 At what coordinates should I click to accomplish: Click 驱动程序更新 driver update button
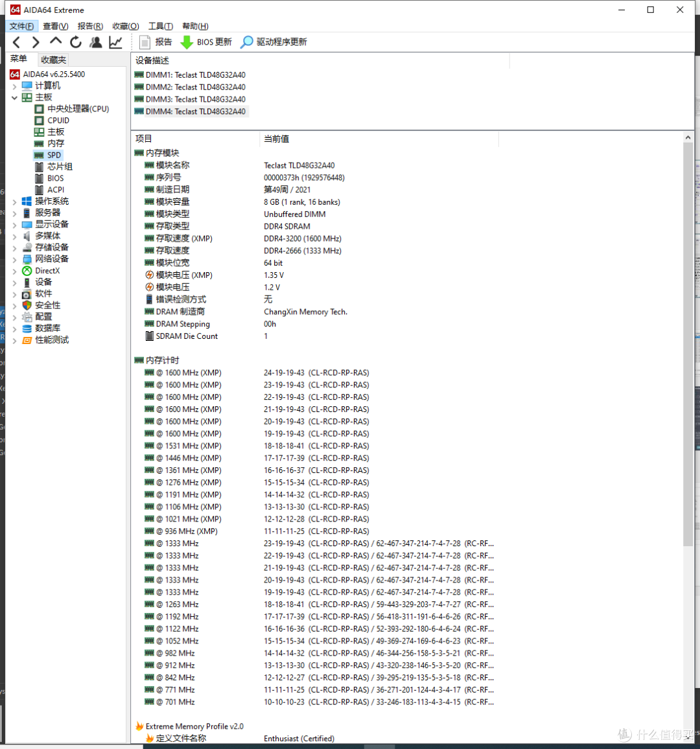[x=274, y=42]
